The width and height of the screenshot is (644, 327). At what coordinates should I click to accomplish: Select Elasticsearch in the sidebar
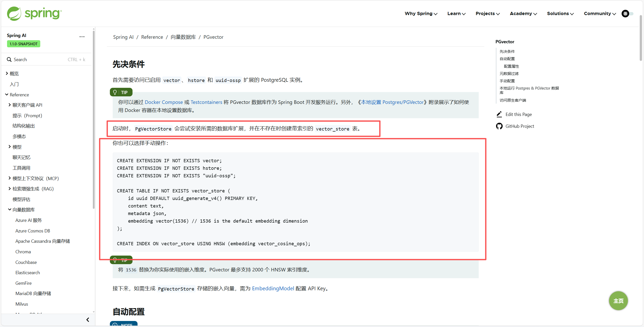click(x=27, y=273)
